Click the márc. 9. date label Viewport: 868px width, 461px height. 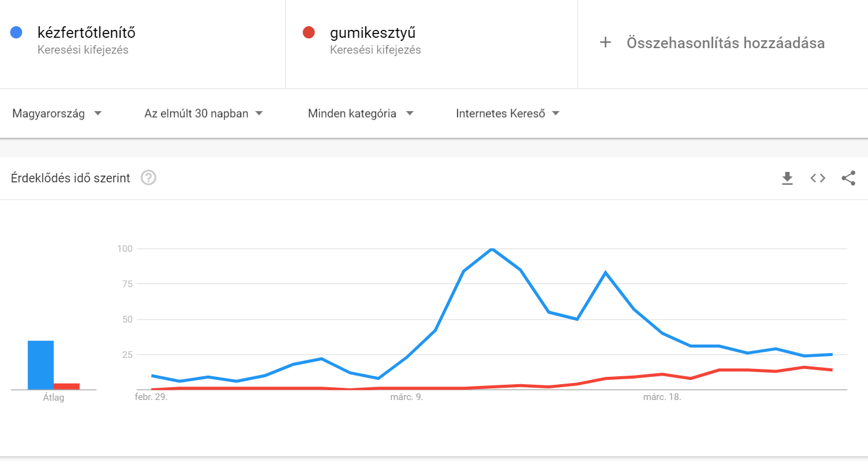coord(407,398)
